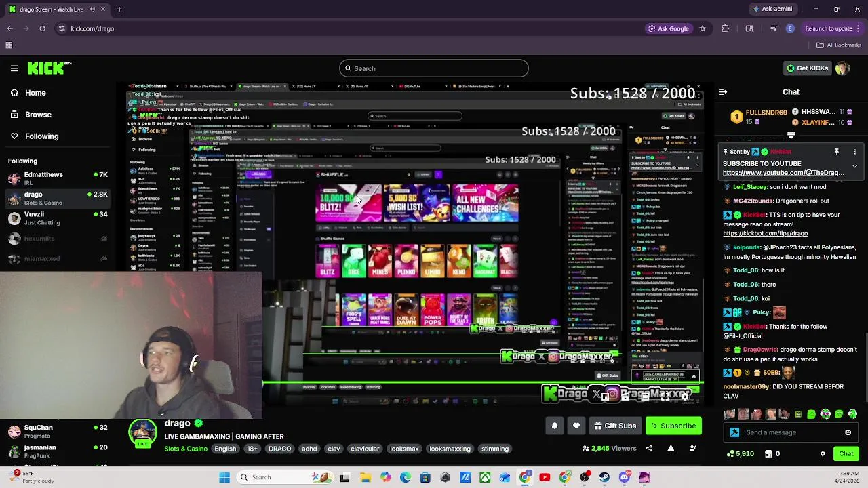Open a new browser tab
The width and height of the screenshot is (868, 488).
point(119,9)
